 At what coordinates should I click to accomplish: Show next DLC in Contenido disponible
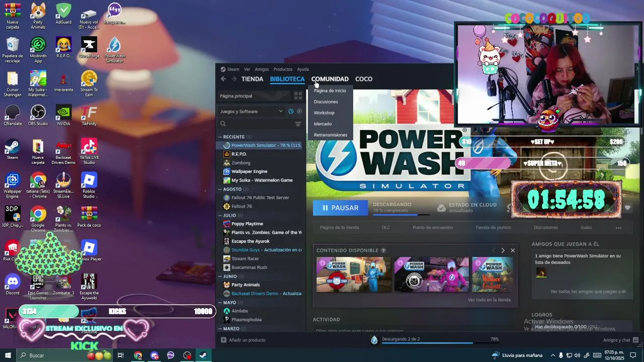coord(503,250)
